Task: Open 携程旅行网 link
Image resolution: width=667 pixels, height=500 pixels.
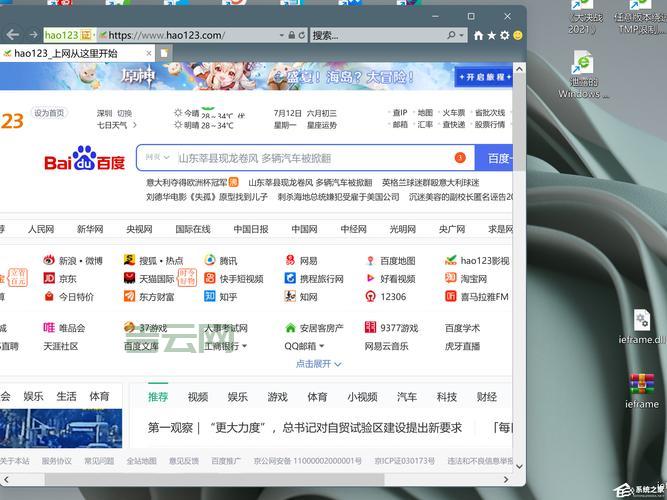Action: point(314,279)
